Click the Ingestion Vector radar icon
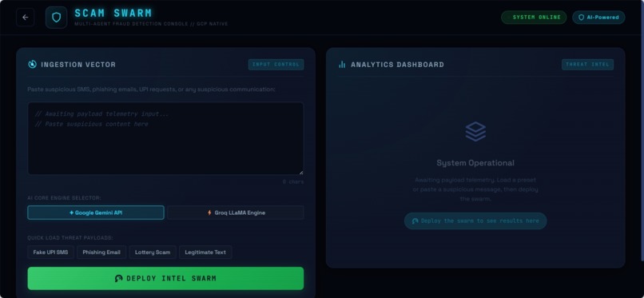Viewport: 644px width, 298px height. [32, 64]
